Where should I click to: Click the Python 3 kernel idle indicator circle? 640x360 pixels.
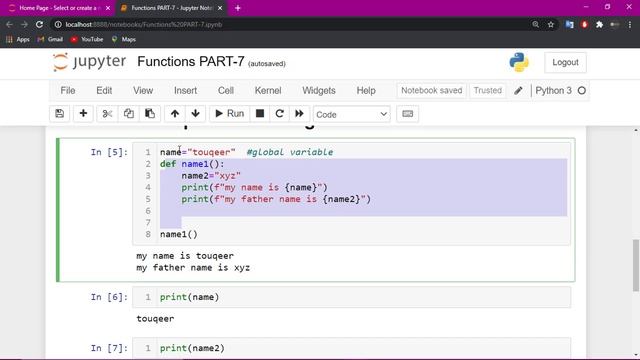click(x=582, y=91)
